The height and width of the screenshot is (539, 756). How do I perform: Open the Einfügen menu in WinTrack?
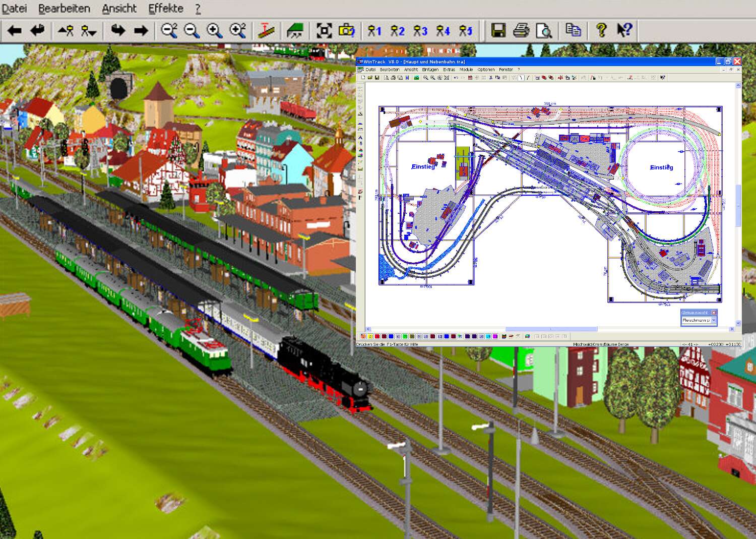pos(431,70)
